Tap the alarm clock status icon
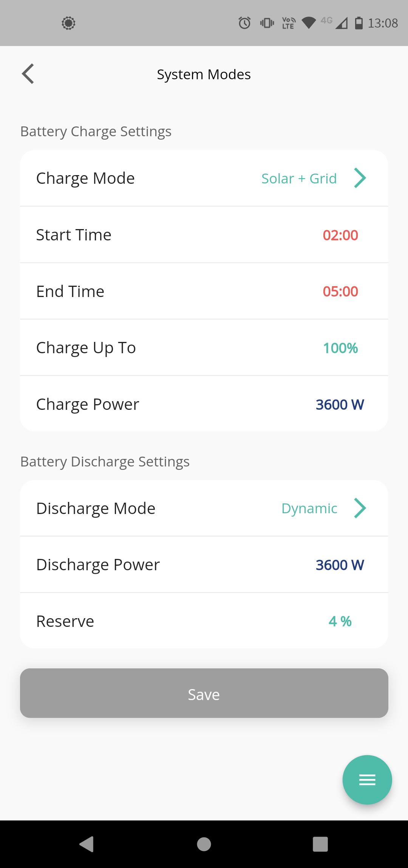408x868 pixels. click(244, 23)
